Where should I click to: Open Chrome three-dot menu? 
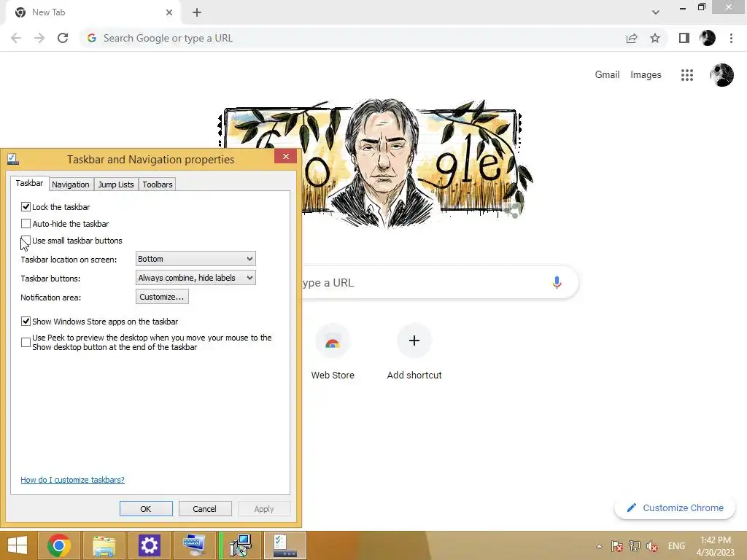coord(731,38)
